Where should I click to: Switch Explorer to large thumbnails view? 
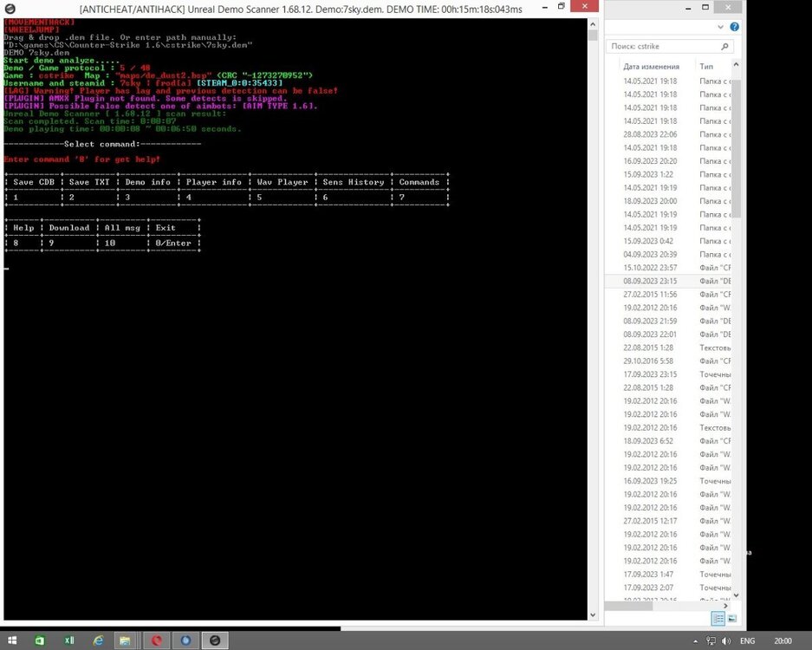732,618
